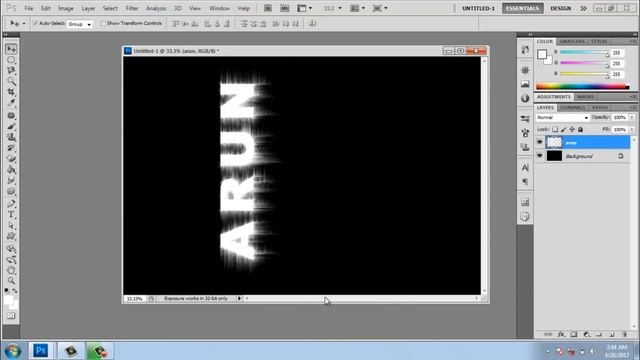
Task: Select the Horizontal Type tool
Action: pos(11,215)
